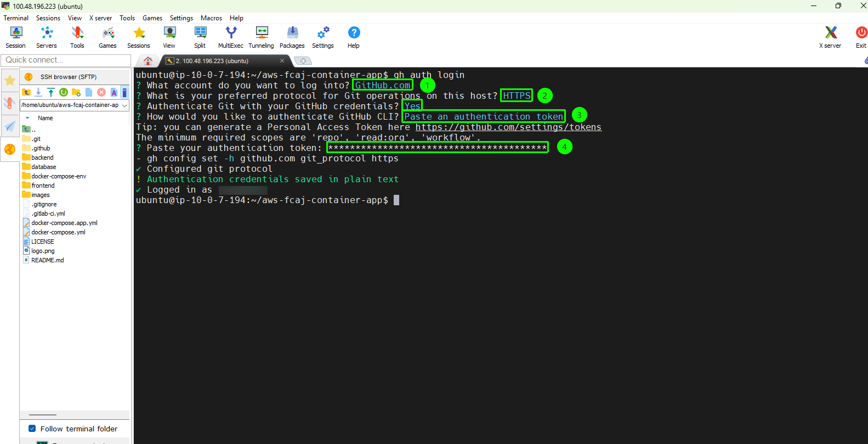Launch the Games toolbar icon
868x444 pixels.
coord(107,37)
